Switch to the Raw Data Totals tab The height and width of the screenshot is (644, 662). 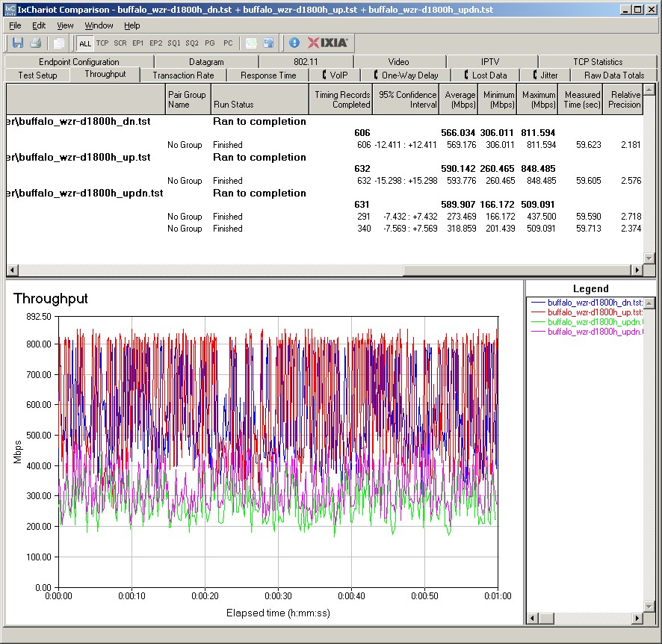click(x=614, y=75)
